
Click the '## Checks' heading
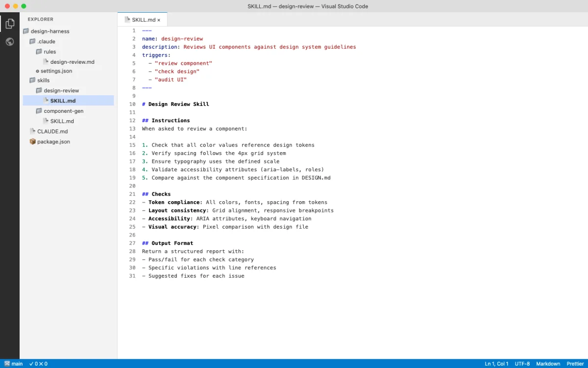(156, 194)
